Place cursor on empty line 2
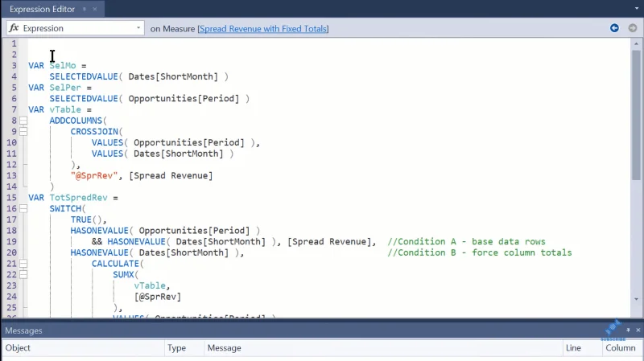This screenshot has height=361, width=644. click(328, 55)
